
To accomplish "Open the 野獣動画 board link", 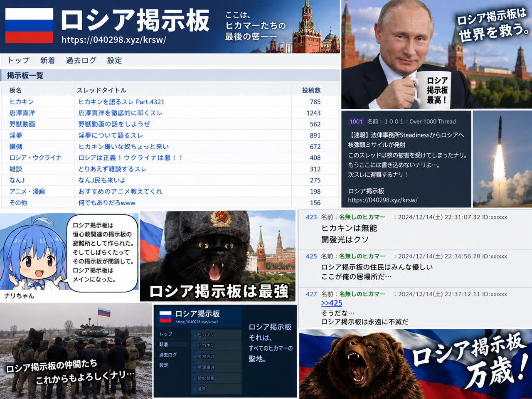I will (x=22, y=124).
